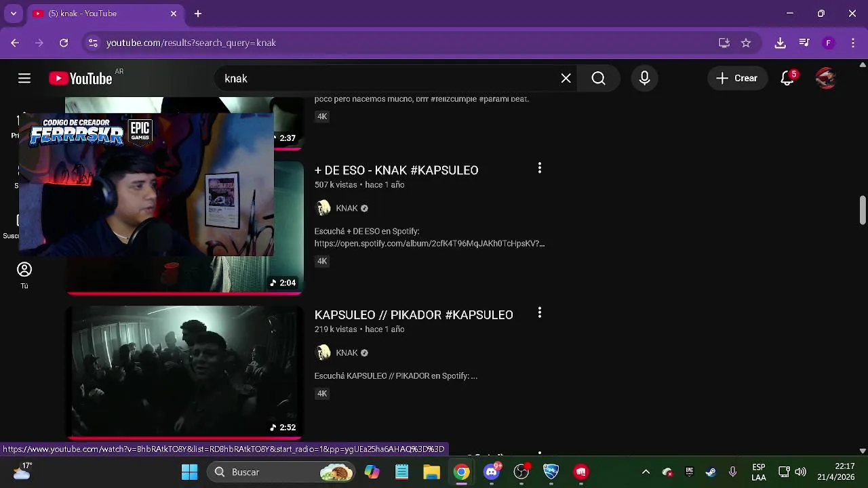The width and height of the screenshot is (868, 488).
Task: Close the knak - YouTube tab
Action: 174,14
